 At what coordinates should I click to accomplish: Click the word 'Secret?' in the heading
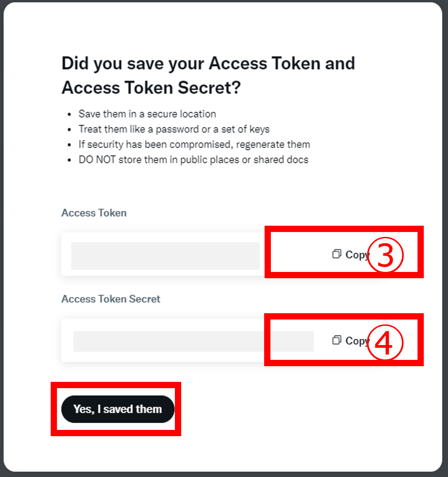[209, 88]
